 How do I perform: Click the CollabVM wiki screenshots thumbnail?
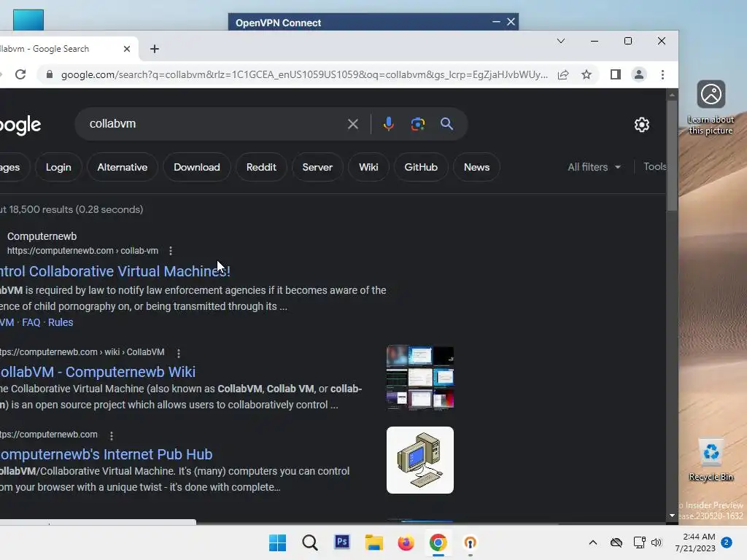tap(419, 378)
